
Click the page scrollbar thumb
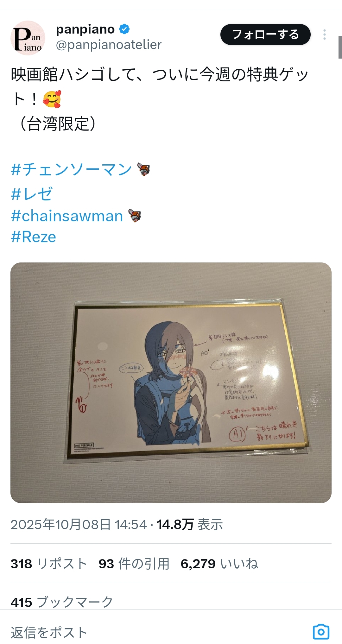coord(340,47)
